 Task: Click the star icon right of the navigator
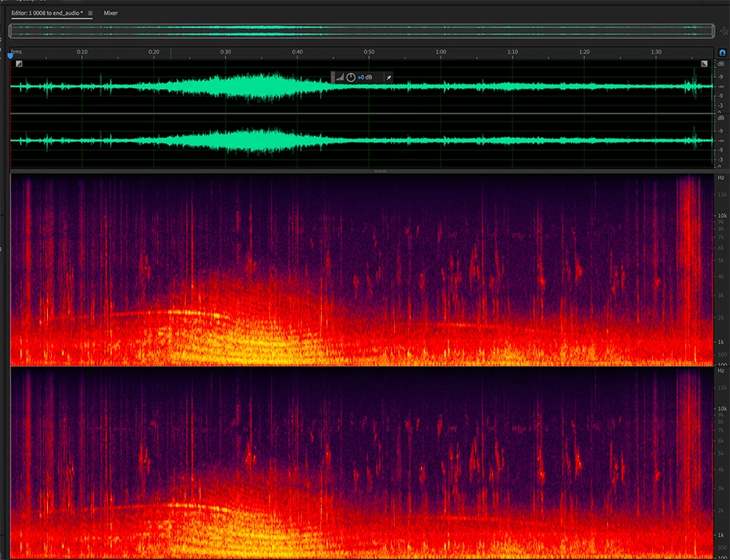click(x=724, y=31)
